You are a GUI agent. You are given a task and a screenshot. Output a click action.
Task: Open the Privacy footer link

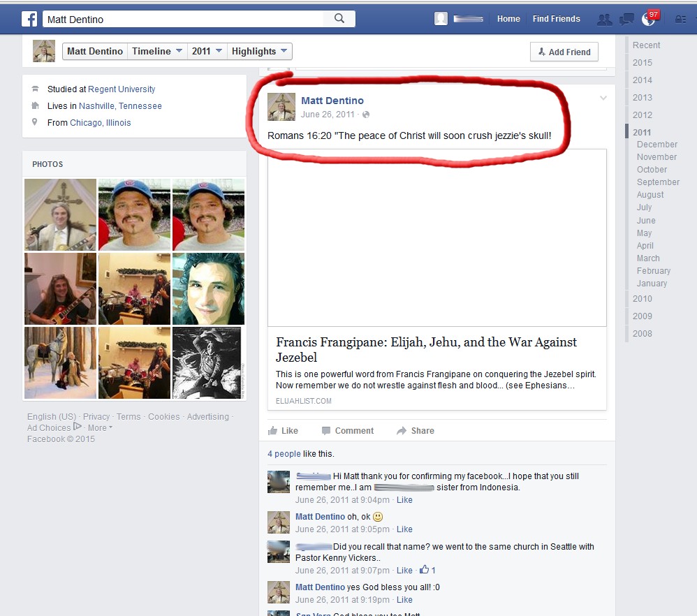pos(96,416)
